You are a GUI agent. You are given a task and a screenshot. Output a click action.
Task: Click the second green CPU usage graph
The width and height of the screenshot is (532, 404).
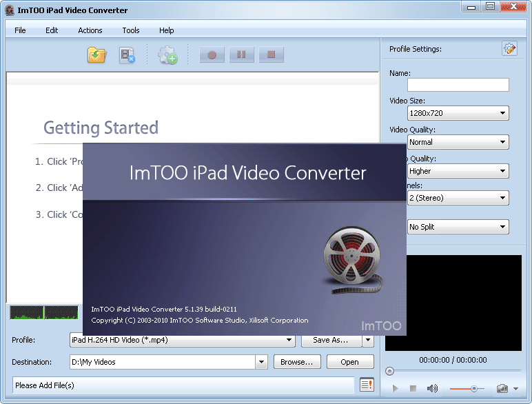61,313
